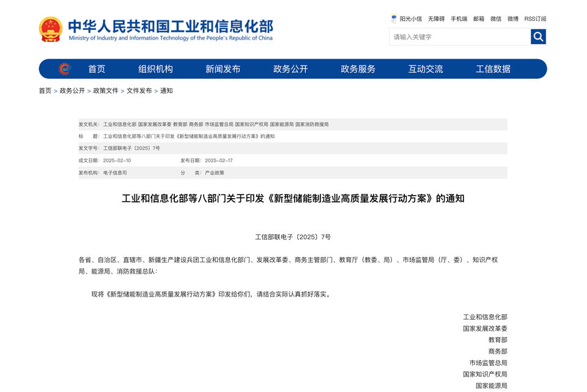Click the paragraph starting 现将《新型储能

pyautogui.click(x=212, y=294)
